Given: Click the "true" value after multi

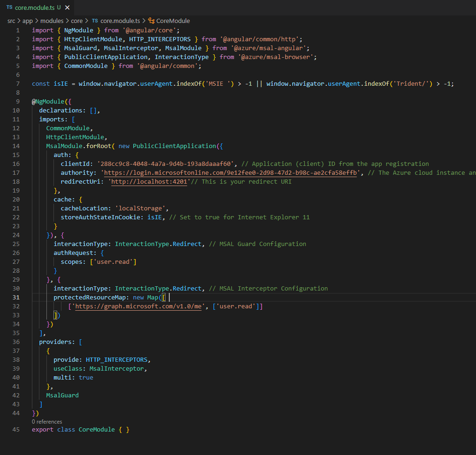Looking at the screenshot, I should [86, 378].
